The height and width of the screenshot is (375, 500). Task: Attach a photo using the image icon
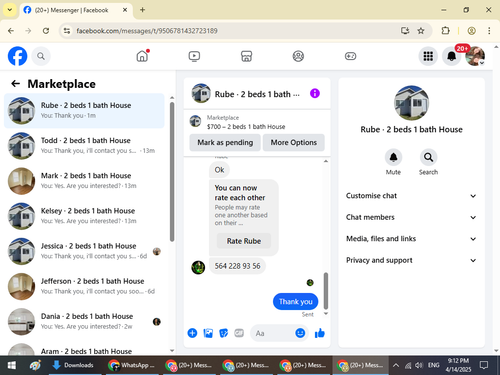(x=208, y=333)
